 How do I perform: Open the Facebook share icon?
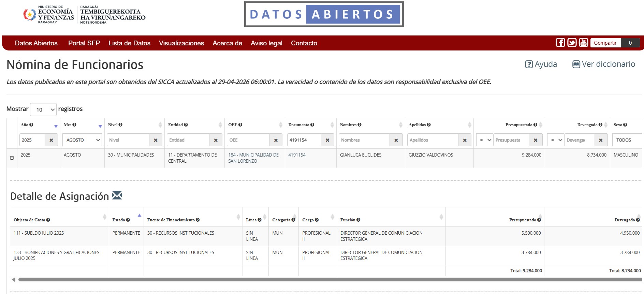560,43
